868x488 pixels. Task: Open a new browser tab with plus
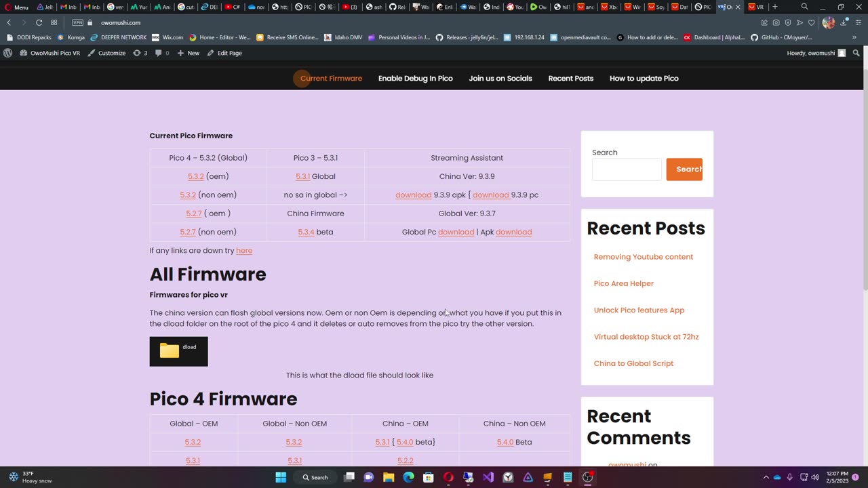775,7
